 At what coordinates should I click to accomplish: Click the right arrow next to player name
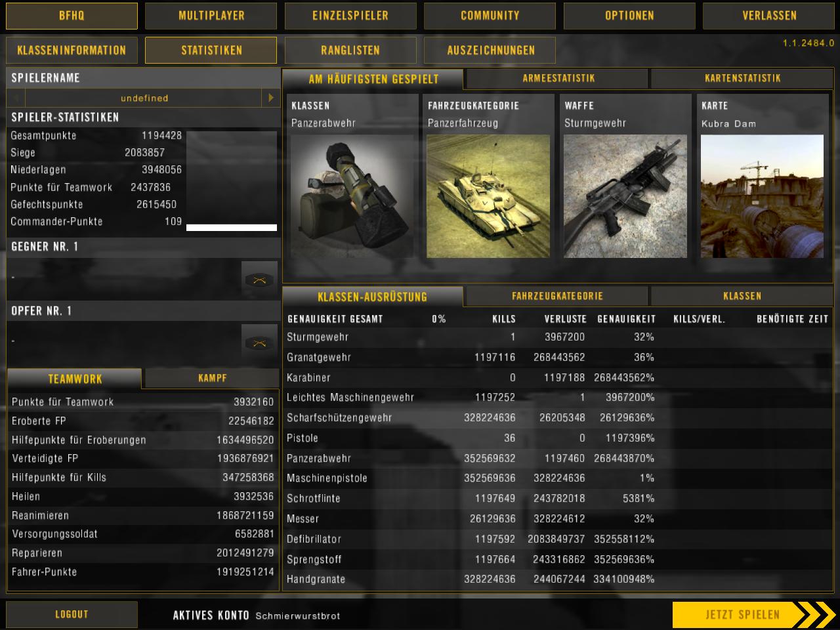[270, 98]
